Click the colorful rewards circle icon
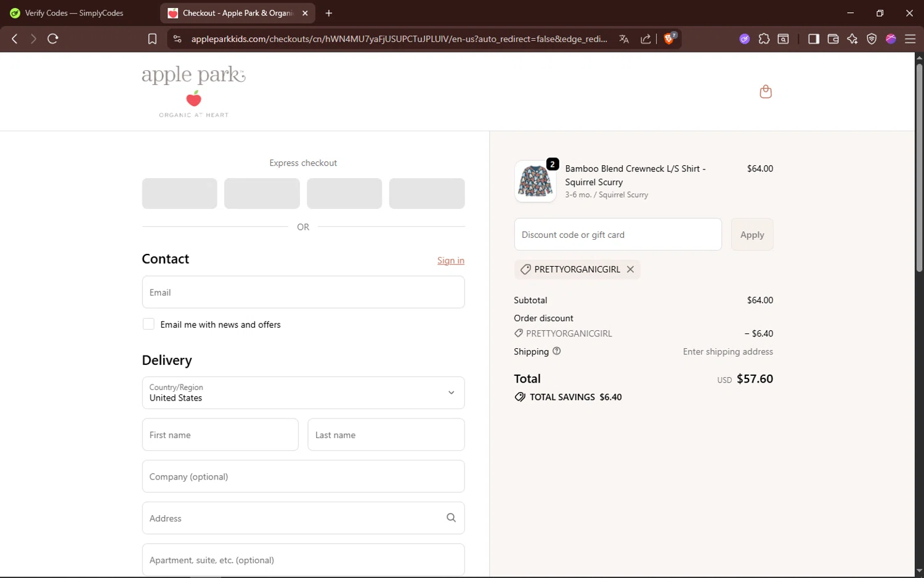The width and height of the screenshot is (924, 578). pyautogui.click(x=891, y=39)
